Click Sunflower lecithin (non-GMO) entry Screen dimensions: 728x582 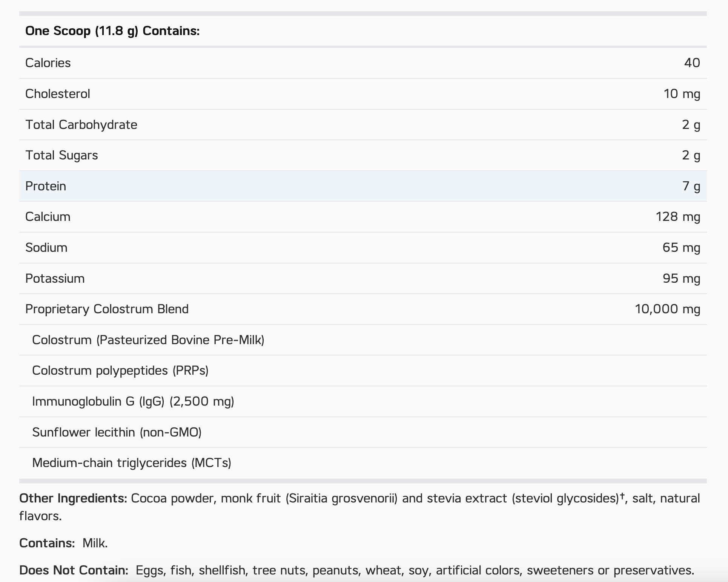[x=117, y=432]
